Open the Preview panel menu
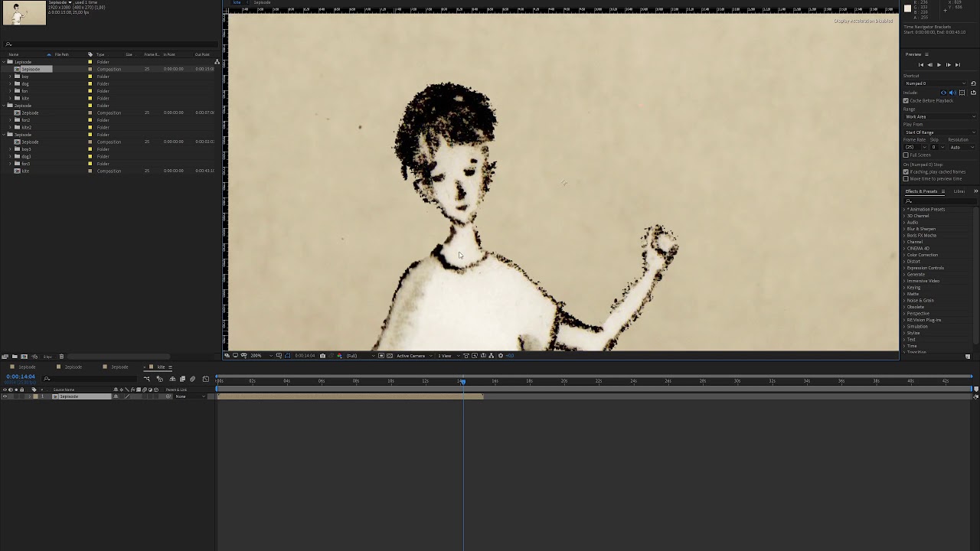 click(x=926, y=54)
